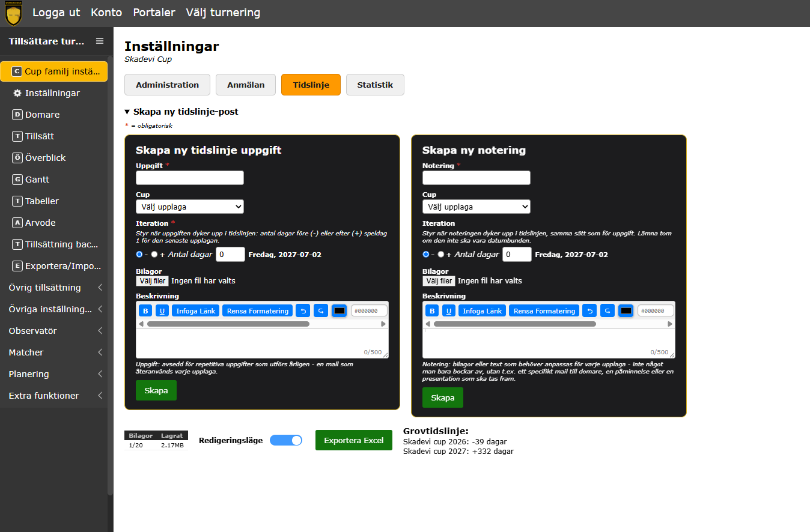The width and height of the screenshot is (810, 532).
Task: Click the shield logo in the top bar
Action: pyautogui.click(x=13, y=13)
